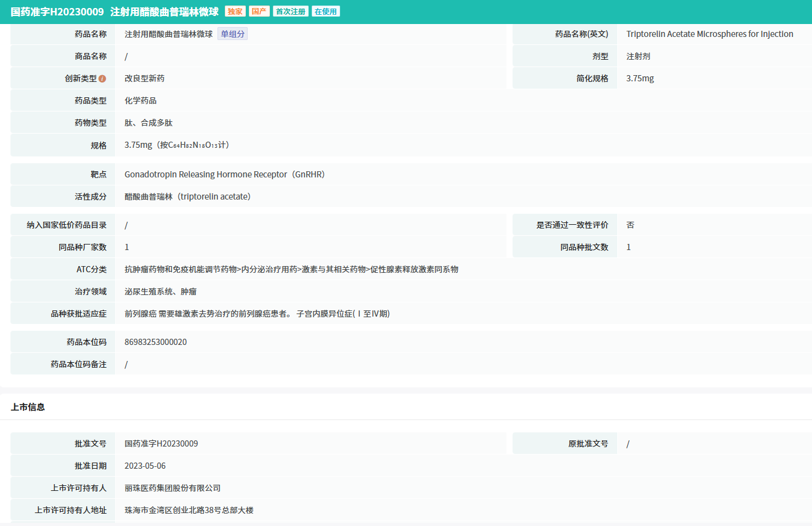The image size is (812, 526).
Task: Click the drug code 86983253000020
Action: coord(155,342)
